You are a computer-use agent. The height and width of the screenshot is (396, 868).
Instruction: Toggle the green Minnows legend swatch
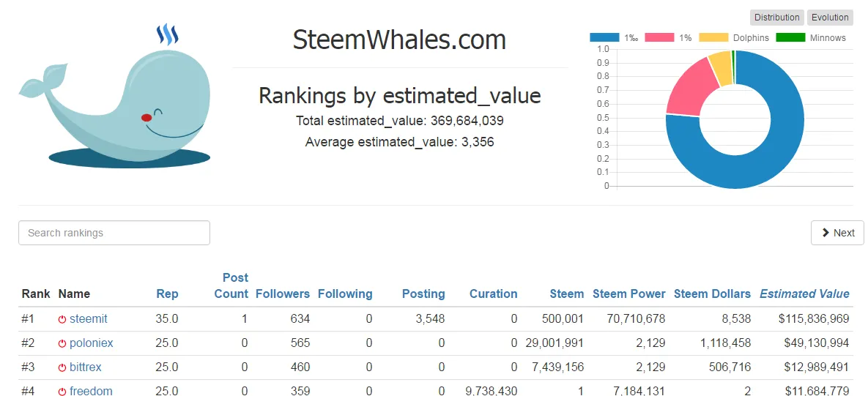790,37
